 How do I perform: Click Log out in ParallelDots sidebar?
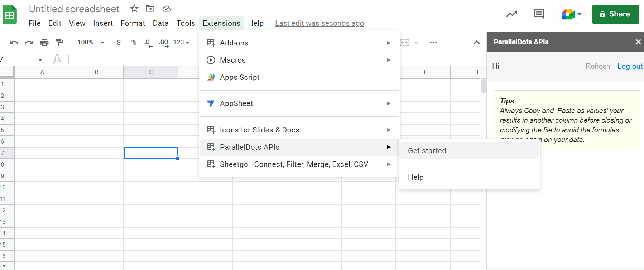pyautogui.click(x=630, y=66)
